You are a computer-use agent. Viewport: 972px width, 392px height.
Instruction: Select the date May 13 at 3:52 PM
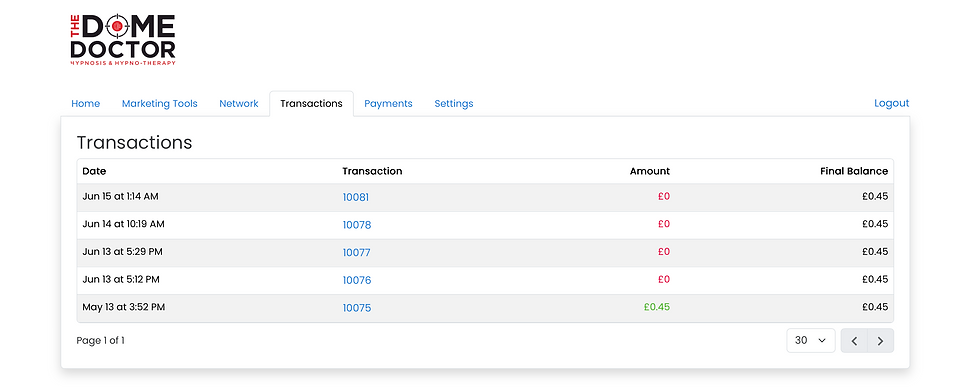pos(123,306)
